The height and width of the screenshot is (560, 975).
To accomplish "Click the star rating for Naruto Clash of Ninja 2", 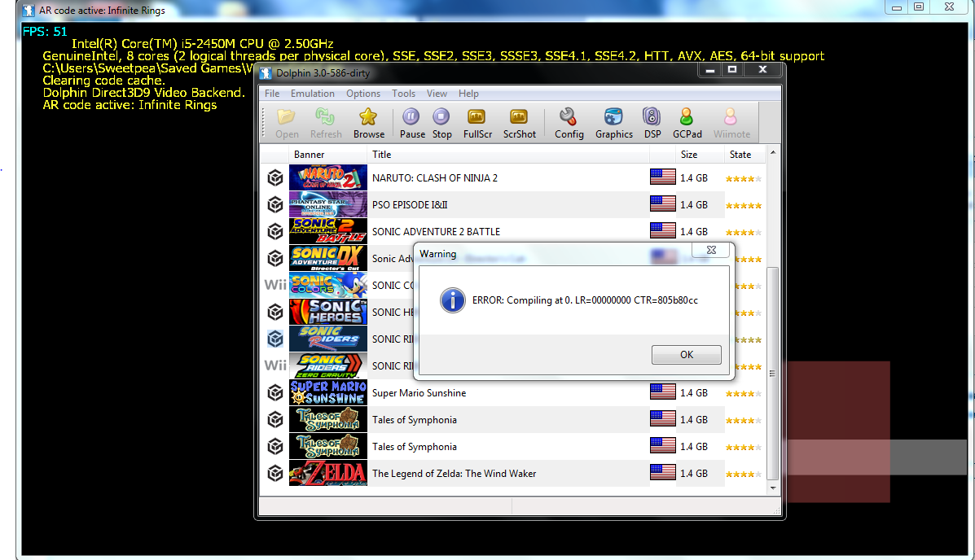I will [743, 178].
